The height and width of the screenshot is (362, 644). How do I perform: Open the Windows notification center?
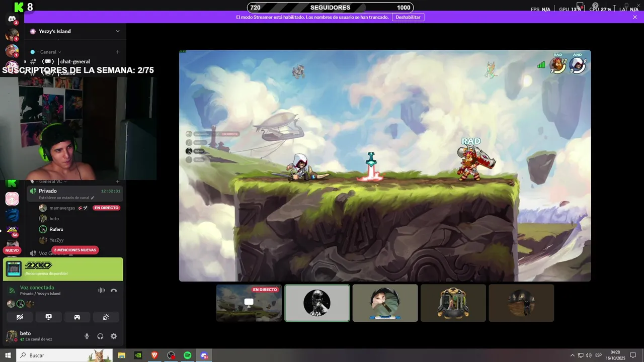click(633, 355)
